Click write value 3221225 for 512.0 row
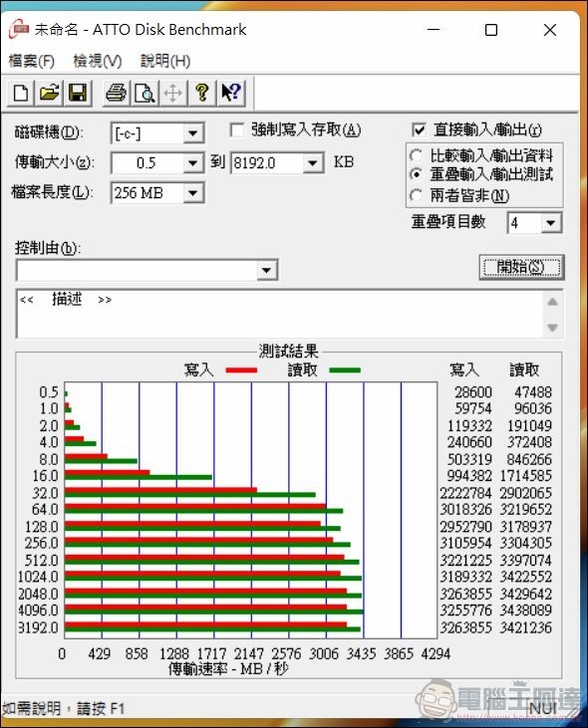The image size is (588, 728). [465, 561]
